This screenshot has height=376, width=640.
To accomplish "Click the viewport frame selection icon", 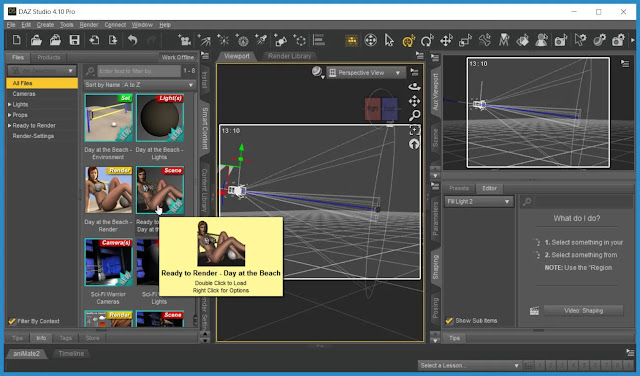I will click(414, 130).
